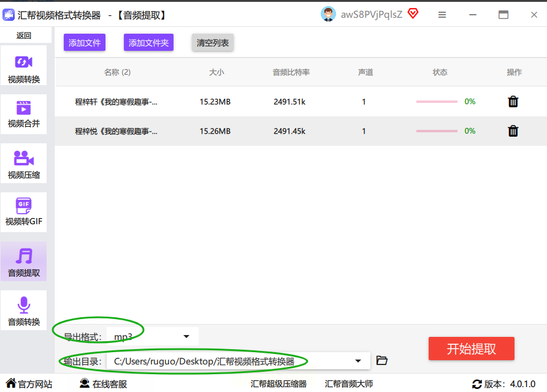Delete the 程梓轩 file with trash icon
547x392 pixels.
click(x=513, y=102)
